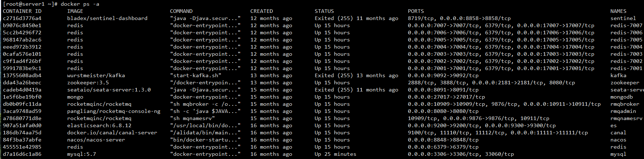Click the 'docker ps -a' command text
The width and height of the screenshot is (644, 159).
click(80, 4)
